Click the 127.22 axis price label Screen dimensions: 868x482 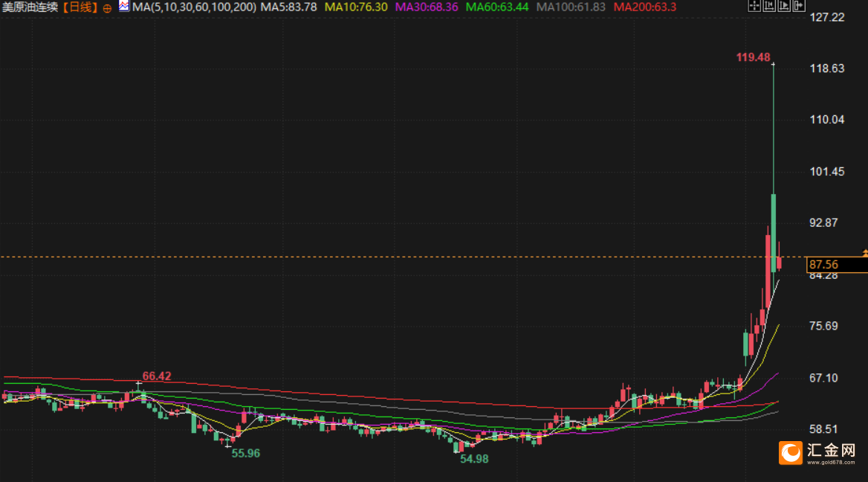[827, 17]
